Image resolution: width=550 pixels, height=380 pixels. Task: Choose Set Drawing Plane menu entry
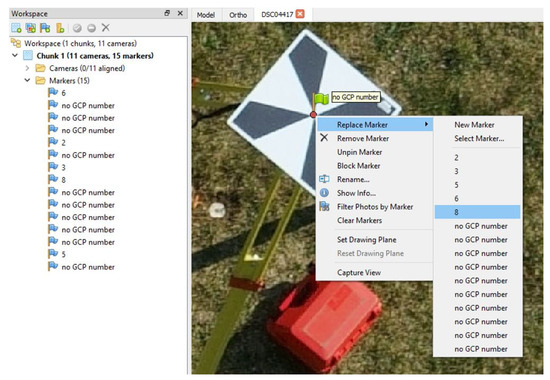click(x=375, y=240)
